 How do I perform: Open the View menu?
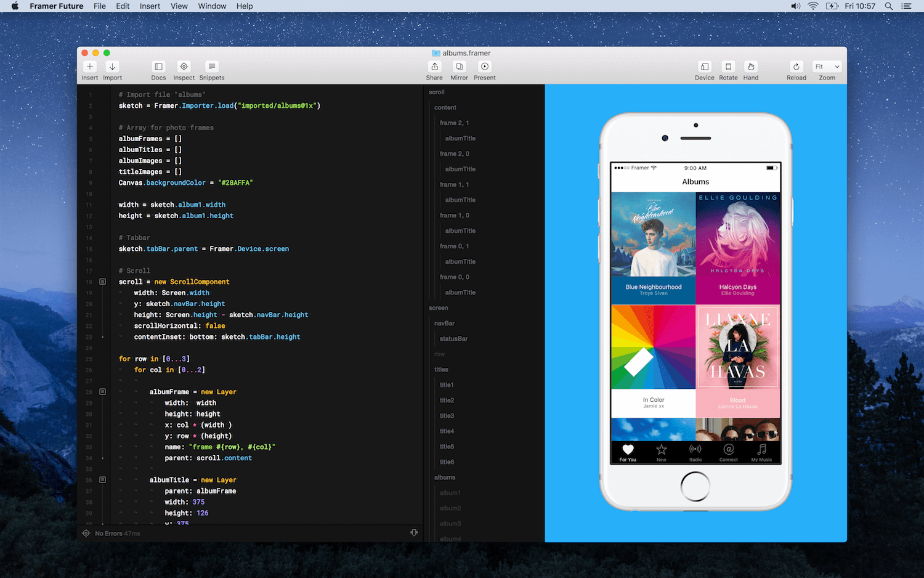click(x=179, y=6)
